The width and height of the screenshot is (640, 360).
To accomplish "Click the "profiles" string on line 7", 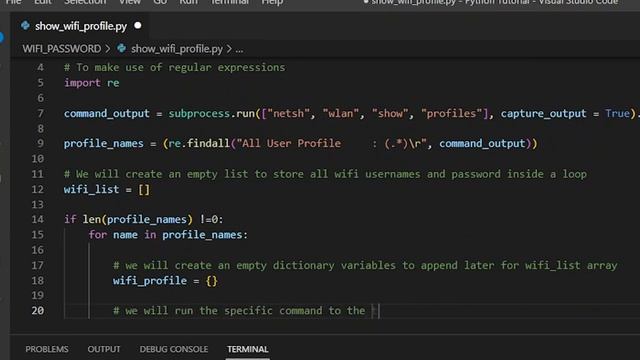I will coord(451,113).
